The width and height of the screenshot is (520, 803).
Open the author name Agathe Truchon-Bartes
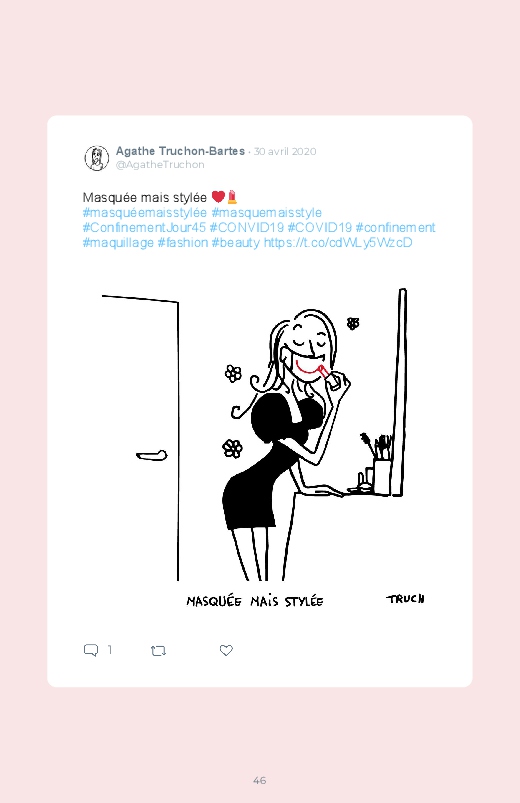[180, 151]
